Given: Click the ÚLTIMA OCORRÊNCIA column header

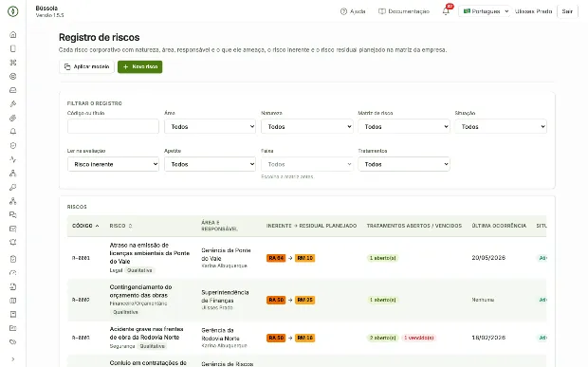Looking at the screenshot, I should click(x=499, y=226).
